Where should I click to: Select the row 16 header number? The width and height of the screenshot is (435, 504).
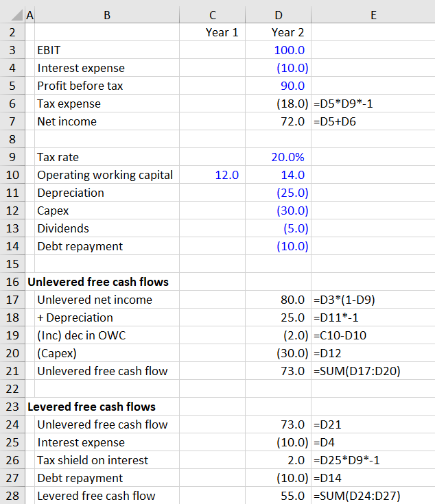[12, 282]
